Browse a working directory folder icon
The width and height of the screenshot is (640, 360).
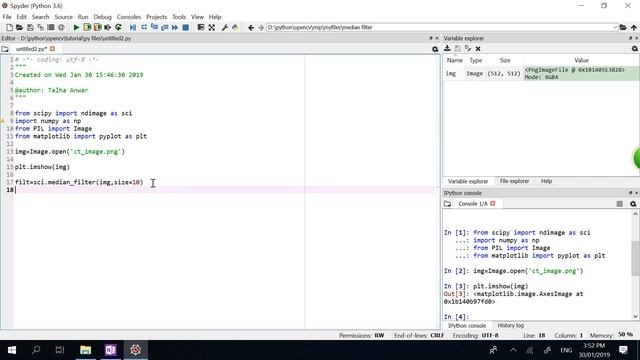coord(623,27)
